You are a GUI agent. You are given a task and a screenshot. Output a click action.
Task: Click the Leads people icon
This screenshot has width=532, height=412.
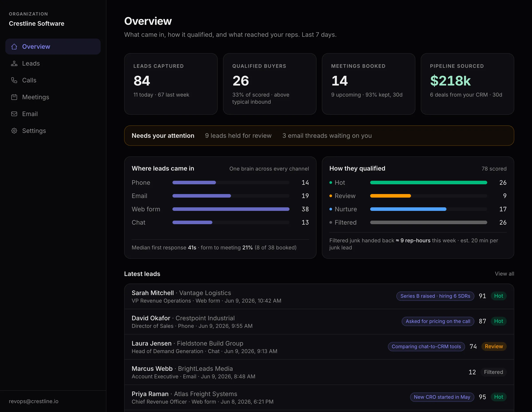(14, 63)
